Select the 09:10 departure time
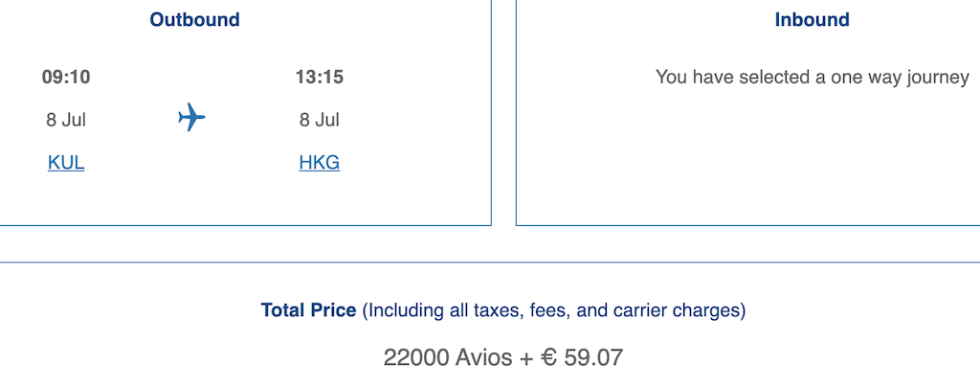980x388 pixels. [x=66, y=78]
